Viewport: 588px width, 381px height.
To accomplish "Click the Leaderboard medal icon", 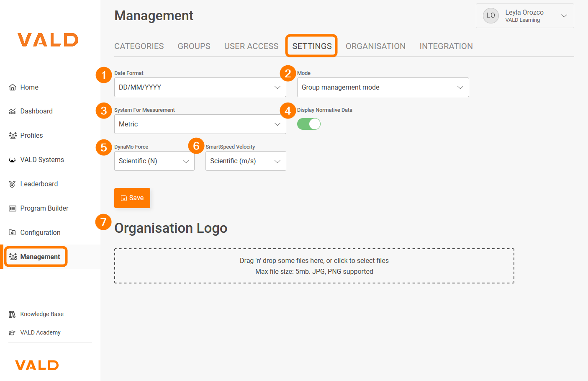I will (x=12, y=184).
